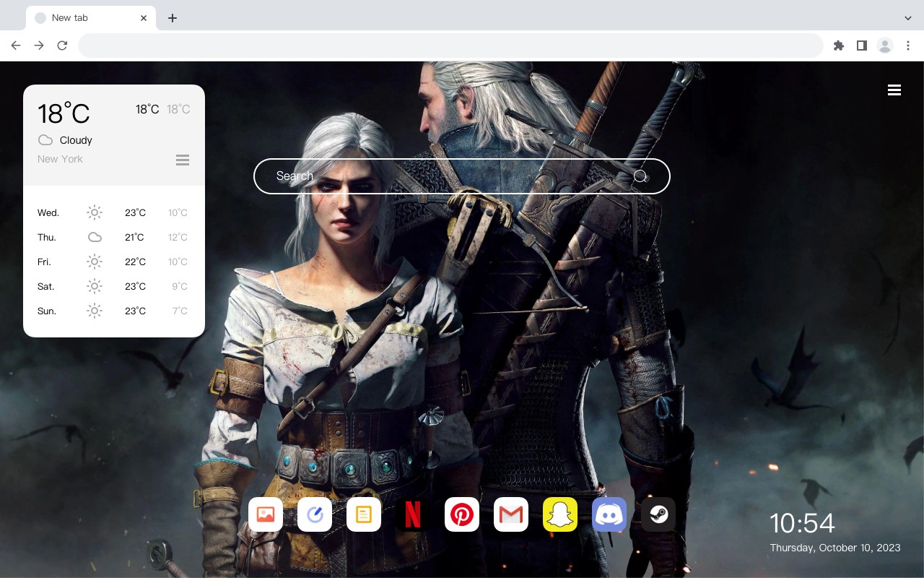The width and height of the screenshot is (924, 578).
Task: Open the weather widget list menu
Action: click(x=183, y=160)
